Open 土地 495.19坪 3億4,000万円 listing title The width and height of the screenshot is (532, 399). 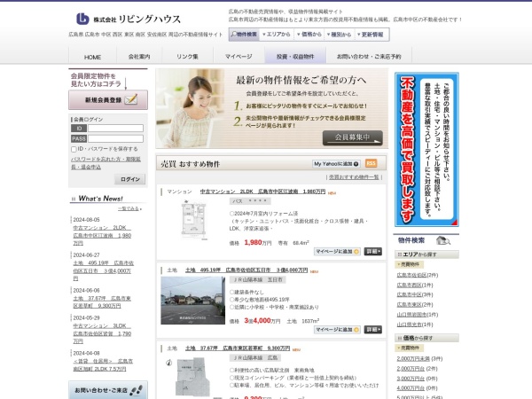click(246, 270)
